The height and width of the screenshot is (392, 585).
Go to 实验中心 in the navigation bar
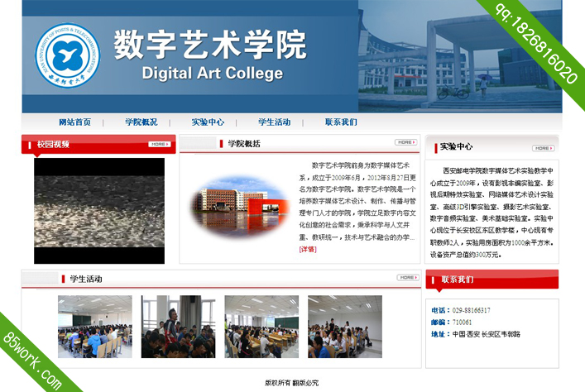[x=208, y=122]
